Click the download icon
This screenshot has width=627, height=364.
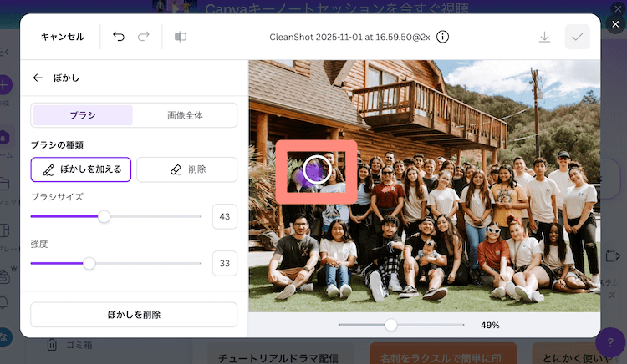tap(544, 37)
